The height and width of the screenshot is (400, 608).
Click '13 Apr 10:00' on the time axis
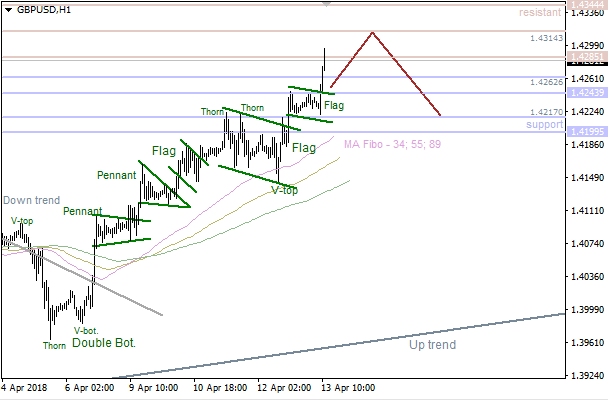coord(347,386)
